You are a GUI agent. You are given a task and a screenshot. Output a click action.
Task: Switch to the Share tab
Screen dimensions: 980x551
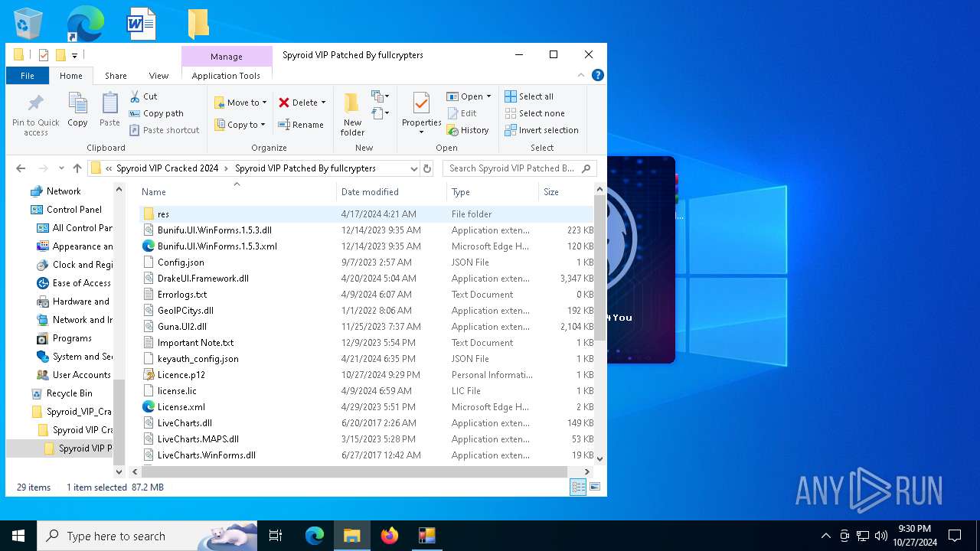(x=116, y=76)
